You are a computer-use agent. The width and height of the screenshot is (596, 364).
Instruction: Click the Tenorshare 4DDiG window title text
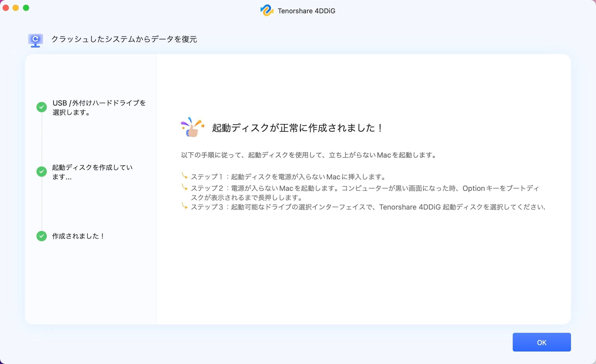tap(306, 11)
